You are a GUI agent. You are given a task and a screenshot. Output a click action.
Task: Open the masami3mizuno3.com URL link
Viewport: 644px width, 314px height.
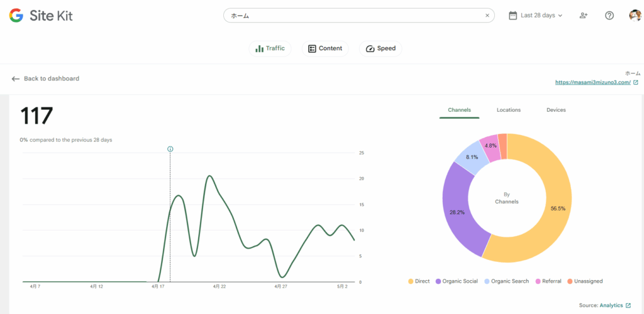592,82
